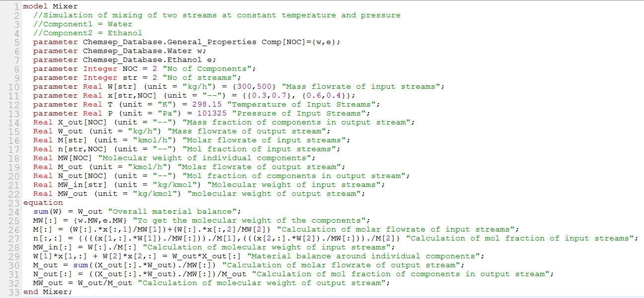Click the "//Component2 = Ethanol" comment

(87, 33)
